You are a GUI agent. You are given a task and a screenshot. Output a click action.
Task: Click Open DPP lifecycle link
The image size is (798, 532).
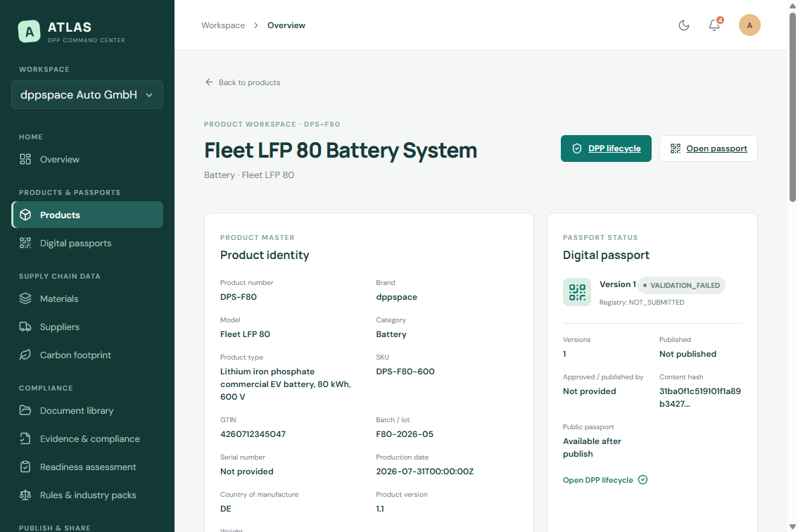[605, 480]
